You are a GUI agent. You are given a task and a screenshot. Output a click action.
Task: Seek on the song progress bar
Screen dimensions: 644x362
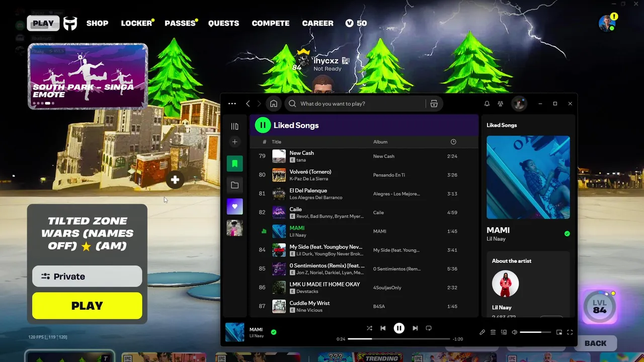pos(399,339)
